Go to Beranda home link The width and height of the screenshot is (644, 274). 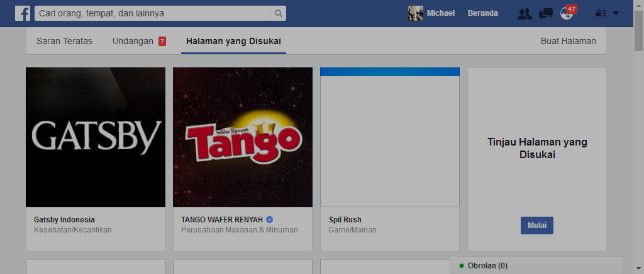482,13
